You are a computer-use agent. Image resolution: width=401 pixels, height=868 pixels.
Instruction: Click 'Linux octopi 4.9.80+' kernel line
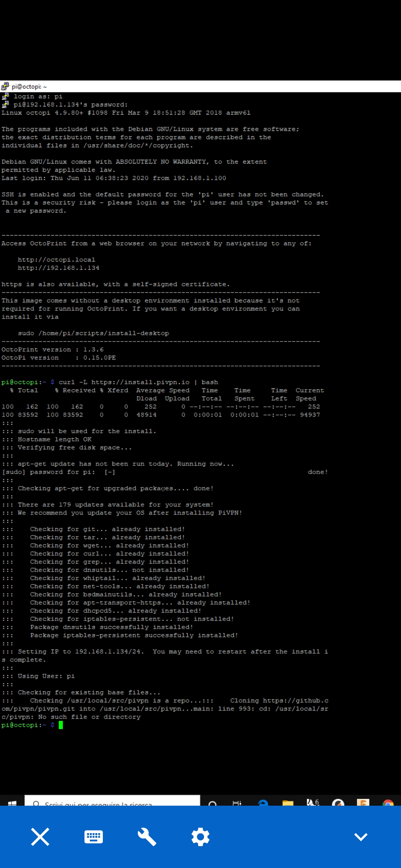tap(126, 113)
